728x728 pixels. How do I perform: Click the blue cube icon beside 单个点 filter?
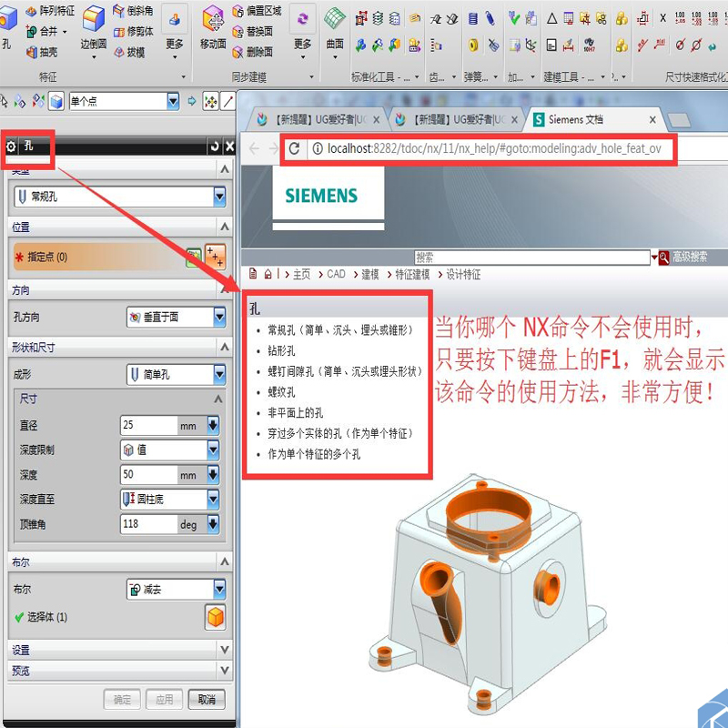click(56, 101)
